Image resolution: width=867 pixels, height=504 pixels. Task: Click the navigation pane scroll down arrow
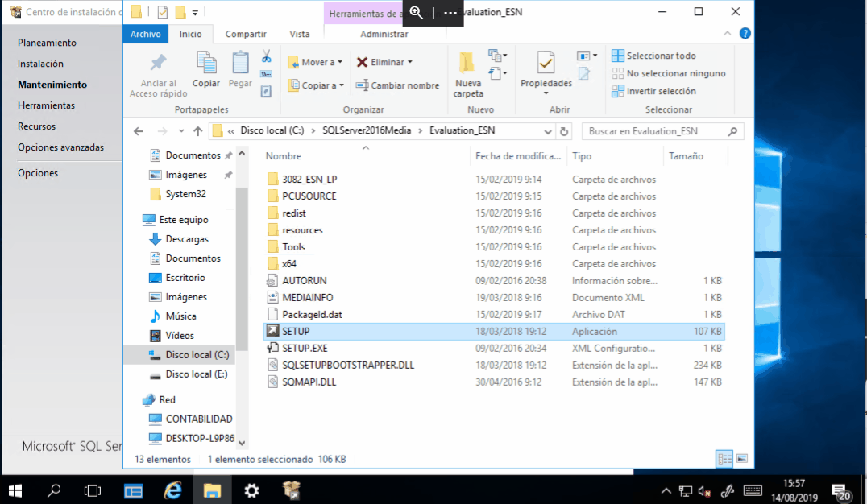click(242, 443)
